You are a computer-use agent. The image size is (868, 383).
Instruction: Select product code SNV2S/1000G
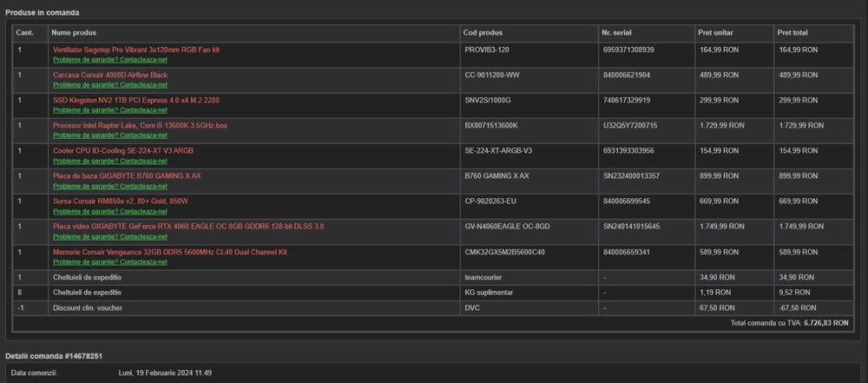tap(488, 101)
